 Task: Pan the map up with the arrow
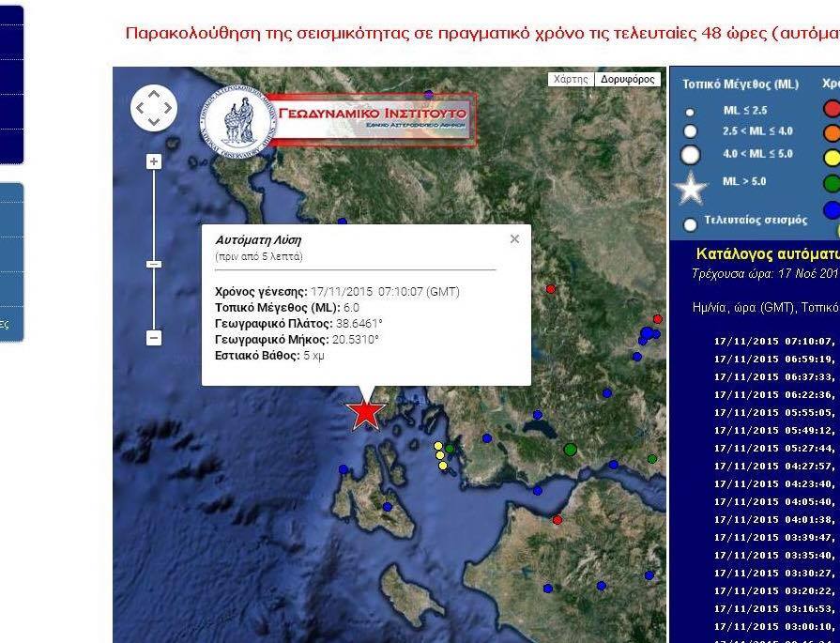tap(154, 95)
